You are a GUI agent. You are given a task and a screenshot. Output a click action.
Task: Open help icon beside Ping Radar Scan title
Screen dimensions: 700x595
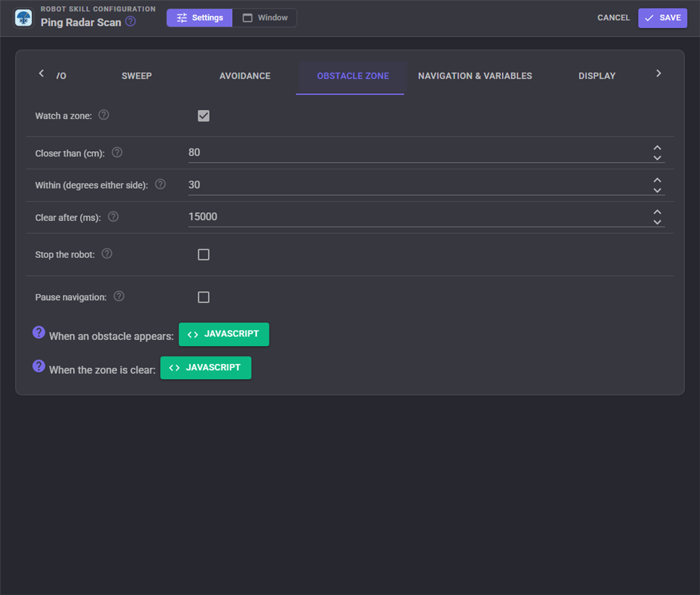tap(131, 21)
